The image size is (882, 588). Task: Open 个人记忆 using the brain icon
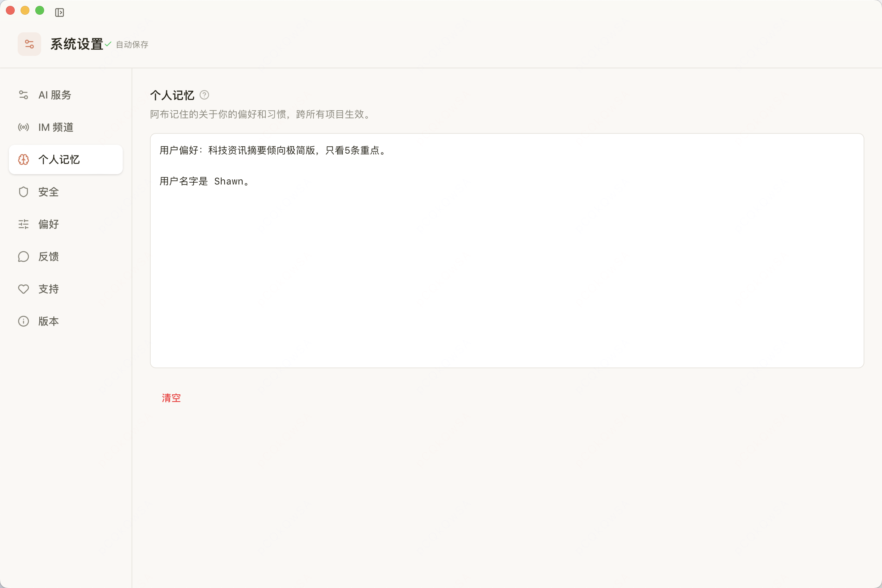click(23, 159)
